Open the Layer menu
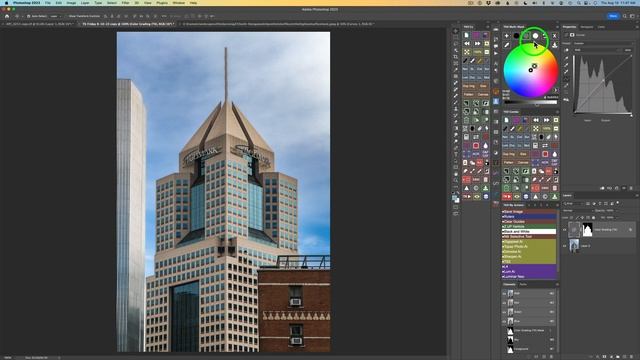This screenshot has width=640, height=360. click(85, 3)
